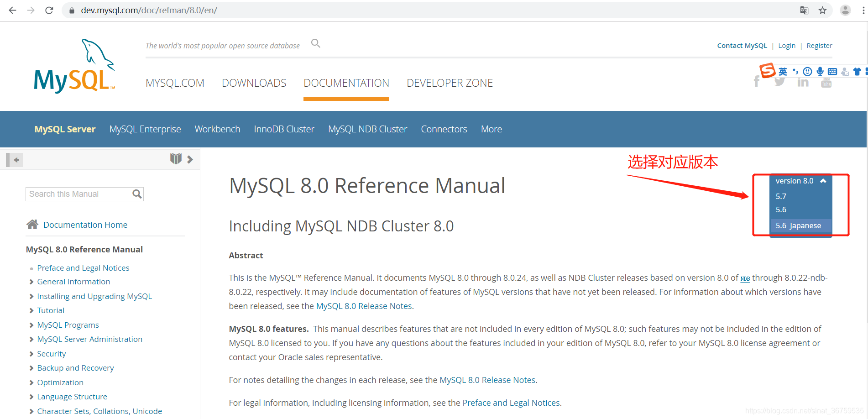868x419 pixels.
Task: Click the browser forward arrow
Action: tap(31, 10)
